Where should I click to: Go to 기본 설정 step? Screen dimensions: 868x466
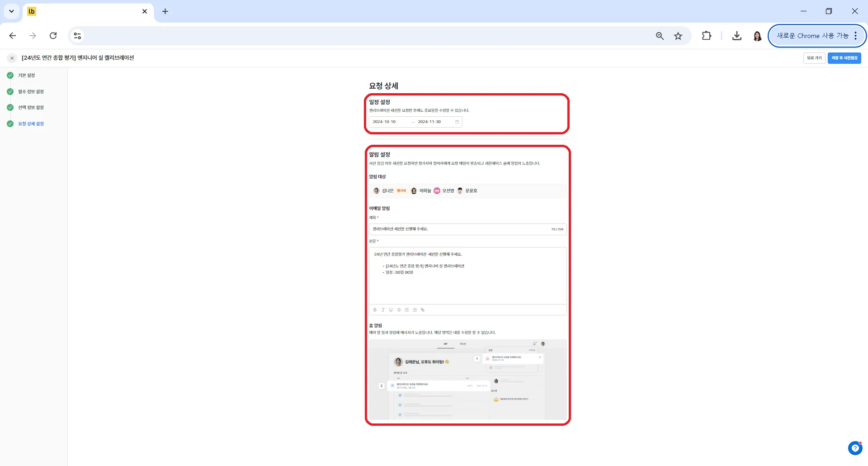[26, 76]
